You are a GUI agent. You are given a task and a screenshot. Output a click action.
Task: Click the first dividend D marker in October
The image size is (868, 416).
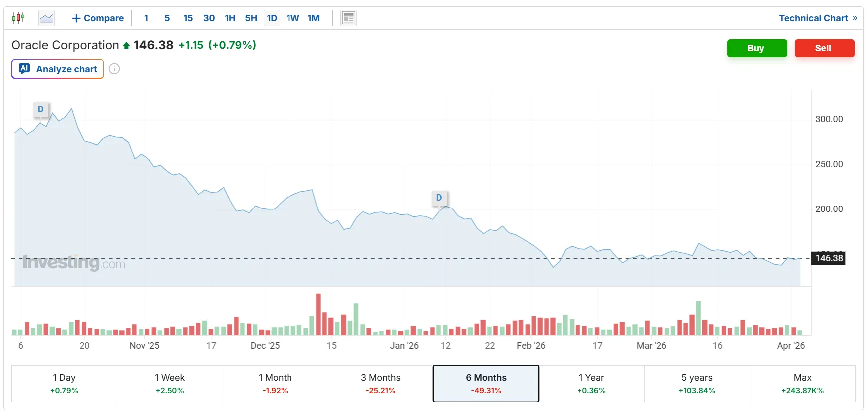[x=41, y=109]
